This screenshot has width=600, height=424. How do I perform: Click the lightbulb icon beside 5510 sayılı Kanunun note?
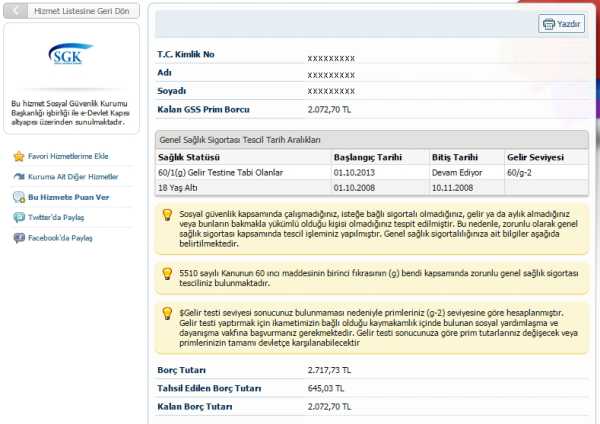pyautogui.click(x=167, y=272)
